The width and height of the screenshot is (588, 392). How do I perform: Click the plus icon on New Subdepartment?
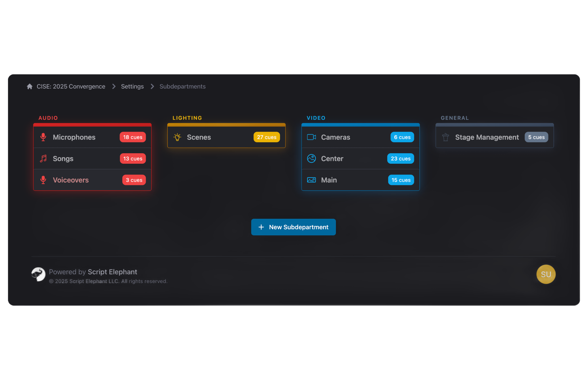click(261, 227)
